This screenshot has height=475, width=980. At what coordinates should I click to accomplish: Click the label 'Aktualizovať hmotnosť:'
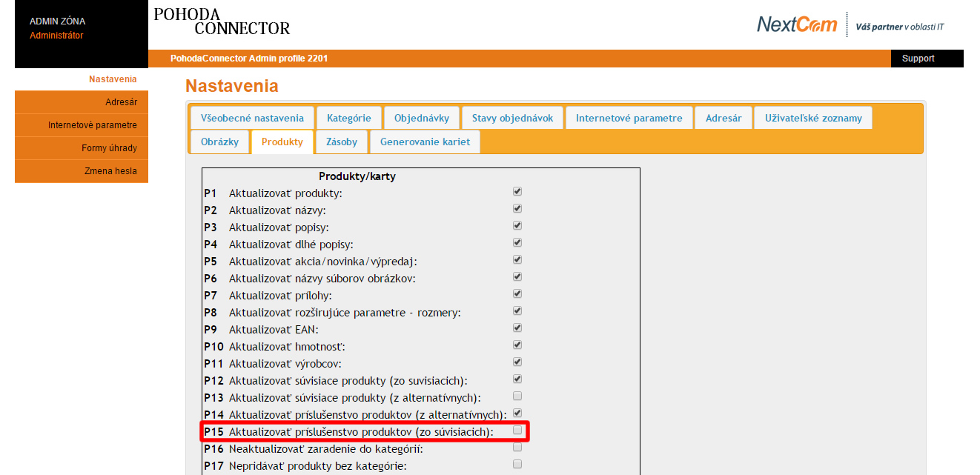[x=288, y=347]
